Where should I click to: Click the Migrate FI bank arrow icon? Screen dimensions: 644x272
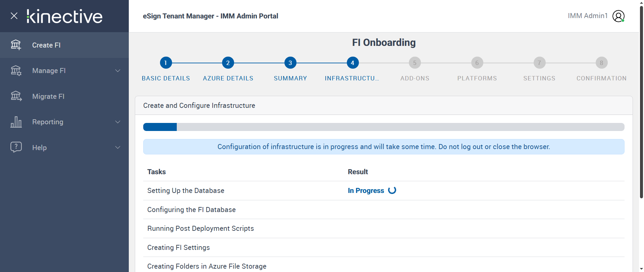(x=16, y=96)
